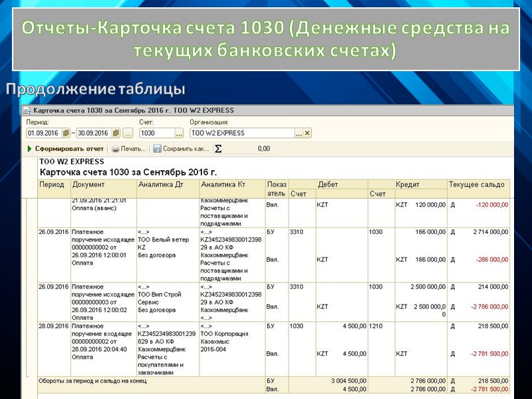Click the БУ debit total 3 004 500,00

pos(348,381)
